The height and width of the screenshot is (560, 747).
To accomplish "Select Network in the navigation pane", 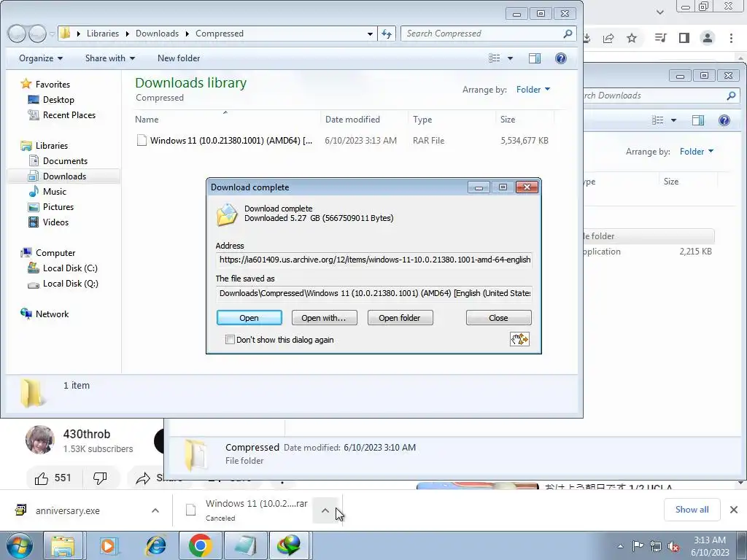I will click(52, 314).
